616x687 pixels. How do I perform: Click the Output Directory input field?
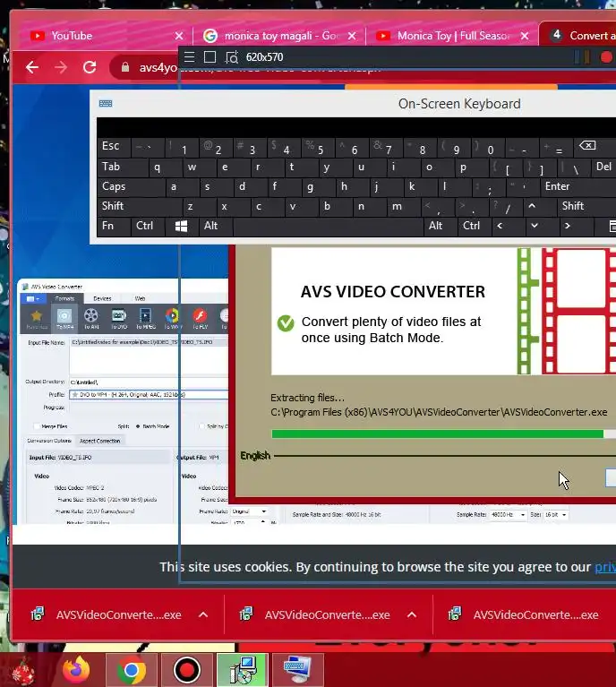(x=148, y=382)
